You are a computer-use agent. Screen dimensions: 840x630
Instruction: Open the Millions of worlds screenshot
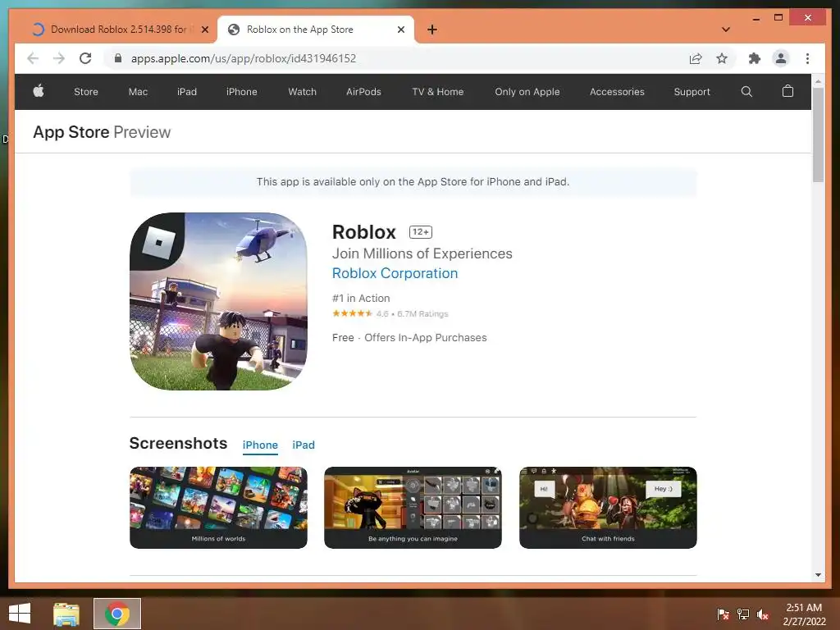tap(218, 507)
